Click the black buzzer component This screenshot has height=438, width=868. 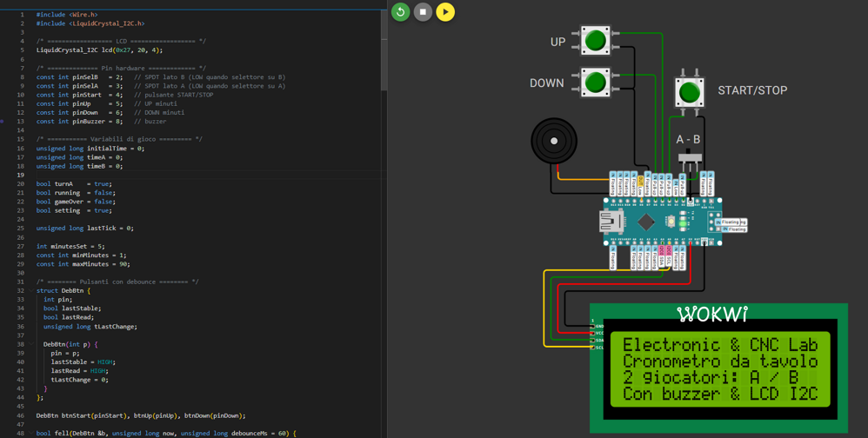(554, 141)
